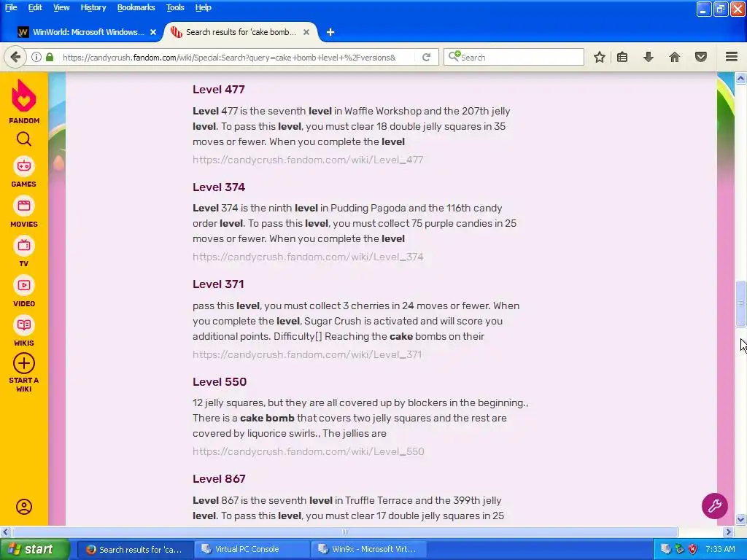
Task: Open the Pocket icon in toolbar
Action: pos(701,57)
